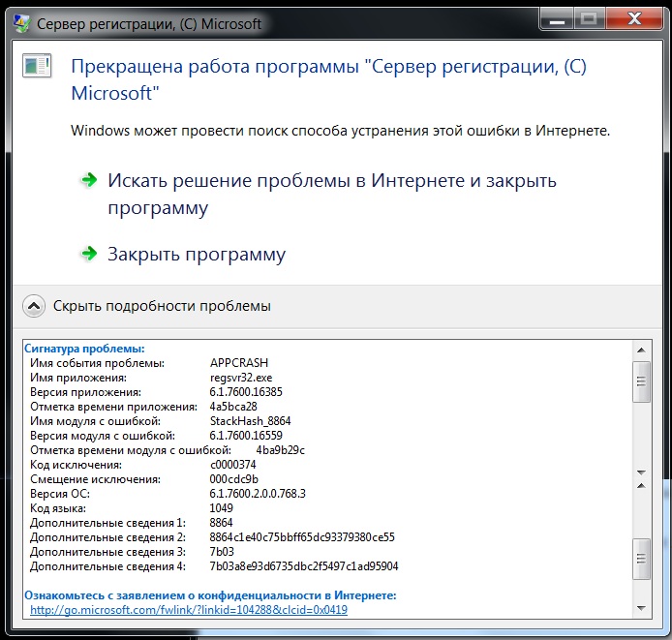Image resolution: width=672 pixels, height=640 pixels.
Task: Click the 'Версия ОС:' label
Action: tap(60, 494)
